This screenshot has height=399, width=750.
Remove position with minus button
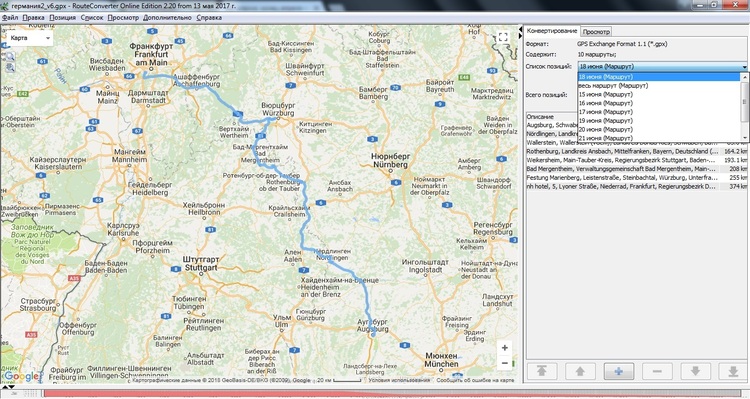point(657,371)
